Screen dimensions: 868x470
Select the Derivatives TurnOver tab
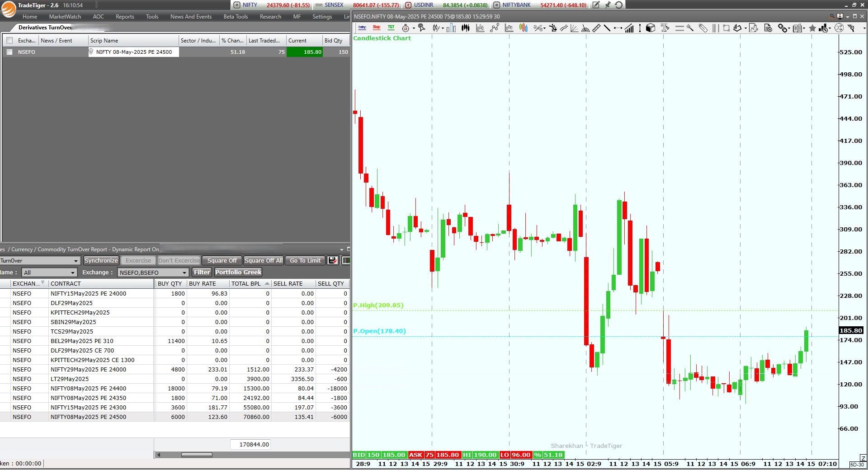(45, 28)
